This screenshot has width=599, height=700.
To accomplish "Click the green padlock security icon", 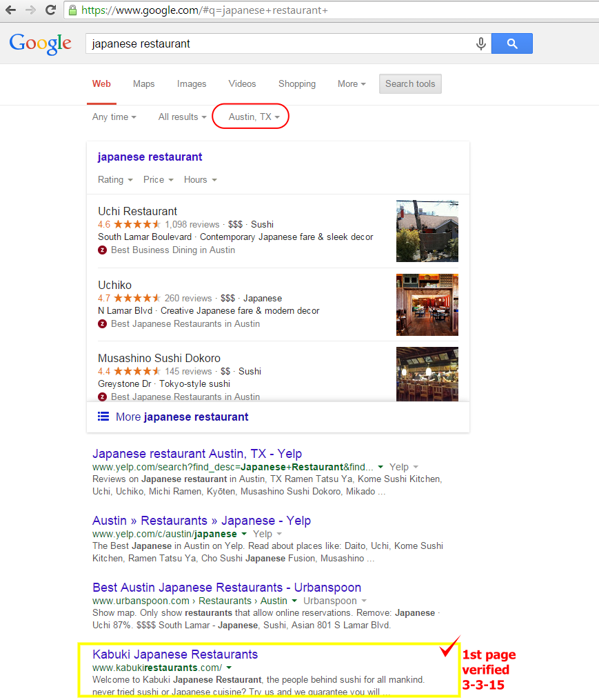I will coord(73,10).
